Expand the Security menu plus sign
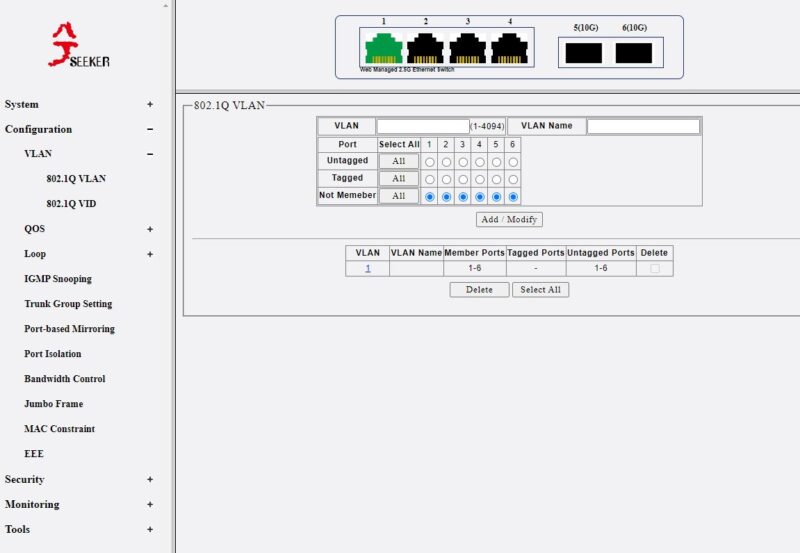The width and height of the screenshot is (800, 553). (150, 480)
